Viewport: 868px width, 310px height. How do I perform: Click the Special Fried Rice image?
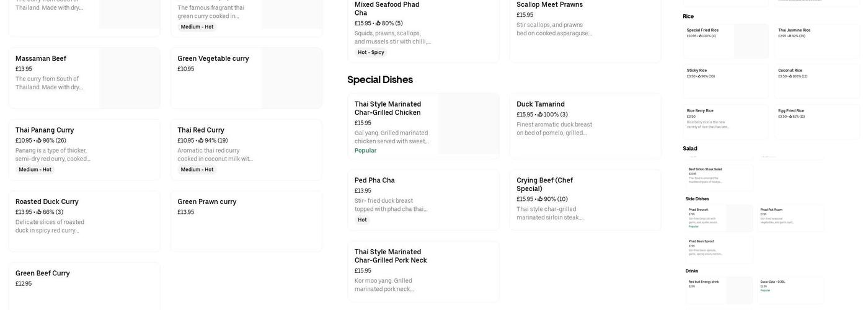[x=751, y=41]
